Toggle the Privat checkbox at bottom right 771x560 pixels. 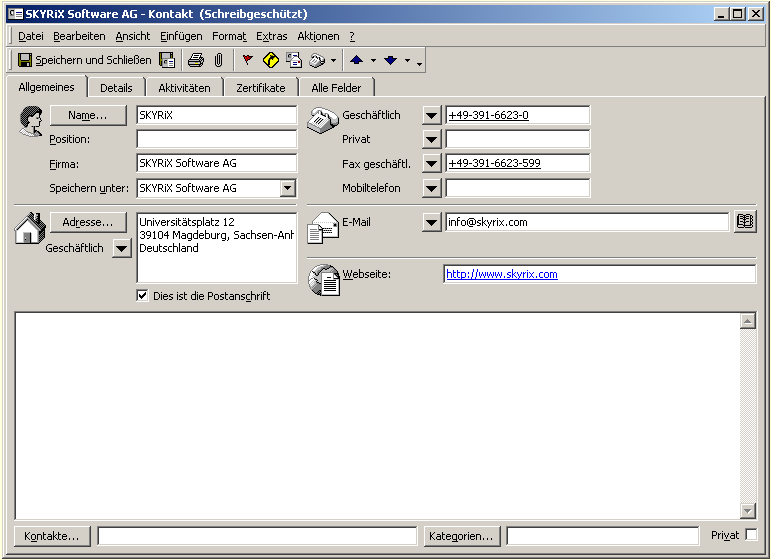click(x=751, y=534)
